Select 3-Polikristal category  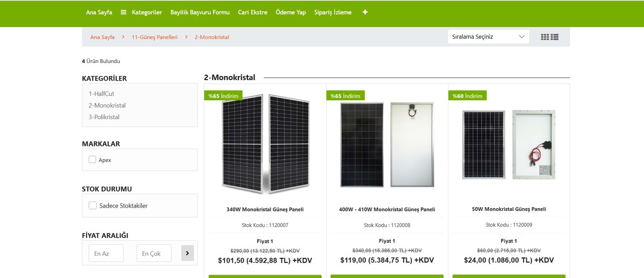tap(104, 117)
